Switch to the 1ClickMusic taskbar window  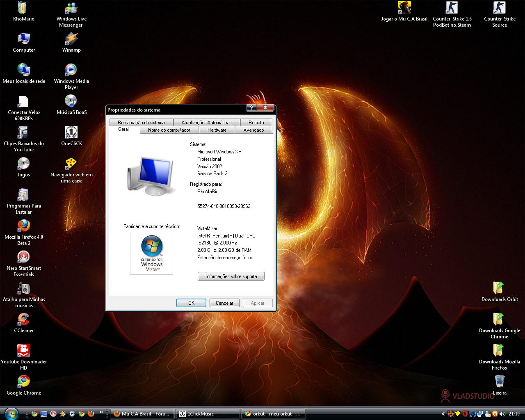(x=208, y=414)
